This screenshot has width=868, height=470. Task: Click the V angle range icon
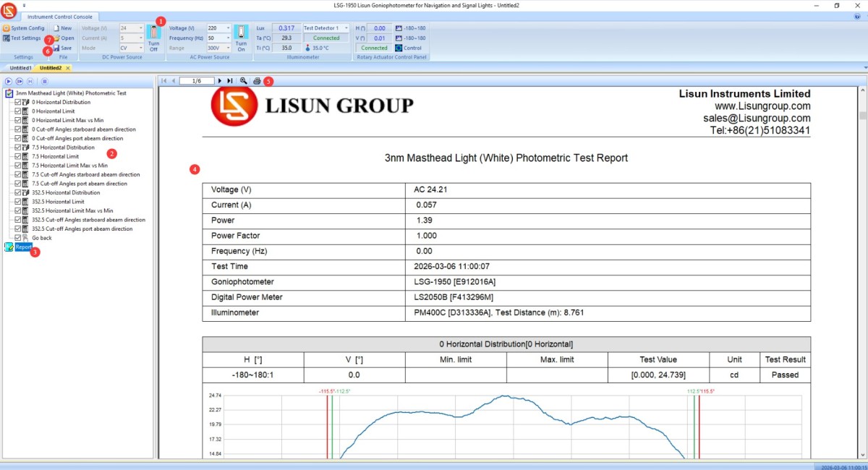coord(399,38)
